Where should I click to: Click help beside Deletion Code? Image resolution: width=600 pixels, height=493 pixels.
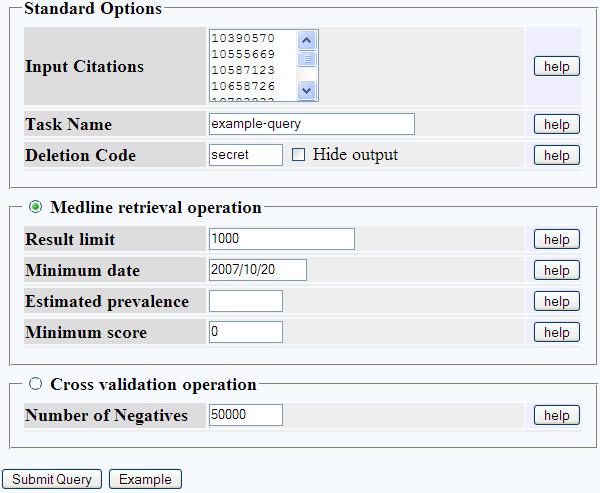pos(557,156)
